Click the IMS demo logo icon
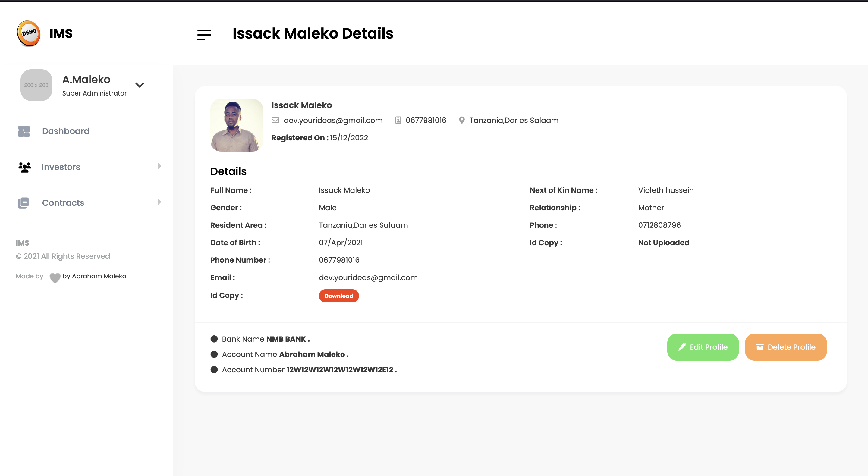The width and height of the screenshot is (868, 476). (29, 33)
